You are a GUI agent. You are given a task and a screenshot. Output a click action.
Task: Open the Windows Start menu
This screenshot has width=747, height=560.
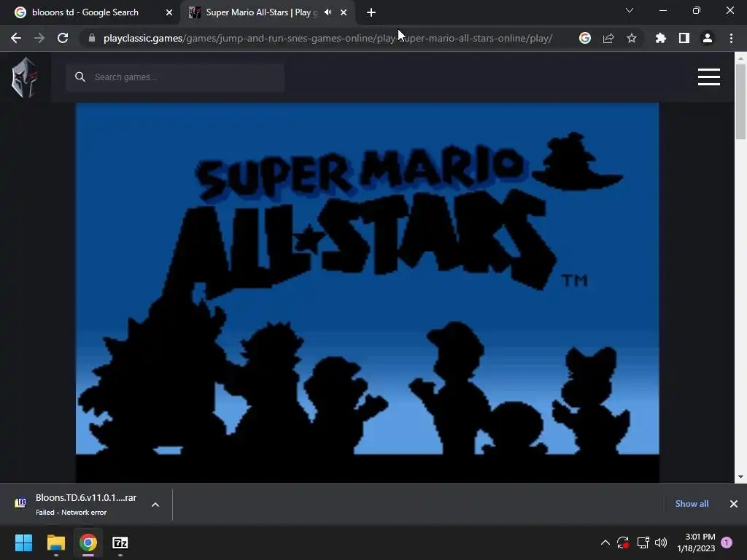[24, 542]
